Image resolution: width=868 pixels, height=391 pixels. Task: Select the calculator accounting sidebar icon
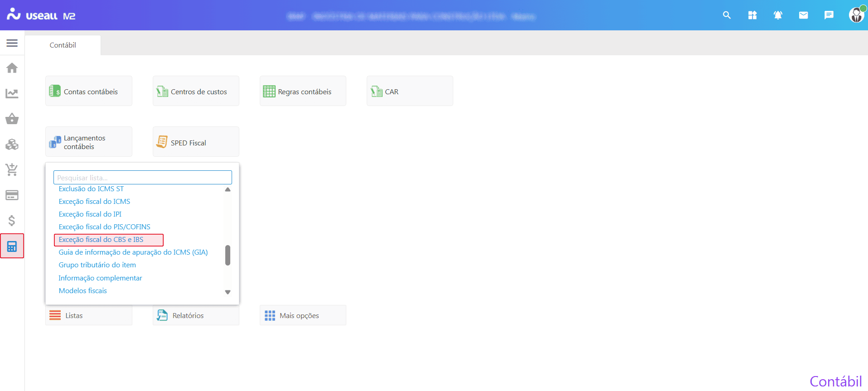click(12, 246)
